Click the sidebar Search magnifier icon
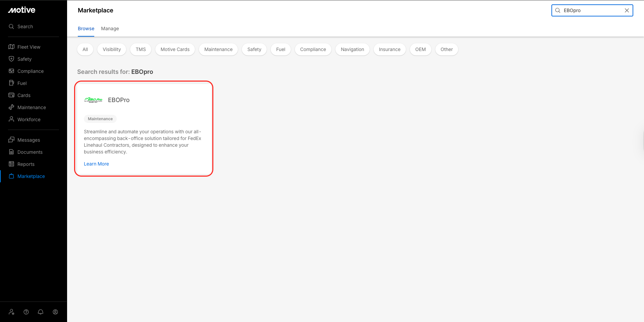The image size is (644, 322). pos(11,27)
